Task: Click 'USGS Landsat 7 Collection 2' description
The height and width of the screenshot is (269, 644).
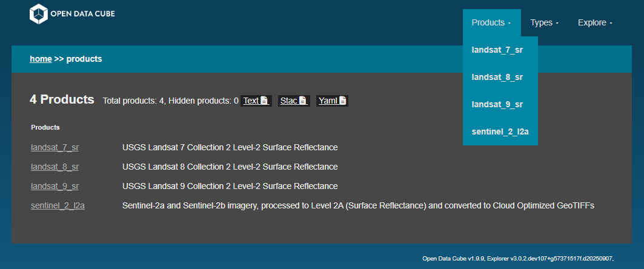Action: 230,147
